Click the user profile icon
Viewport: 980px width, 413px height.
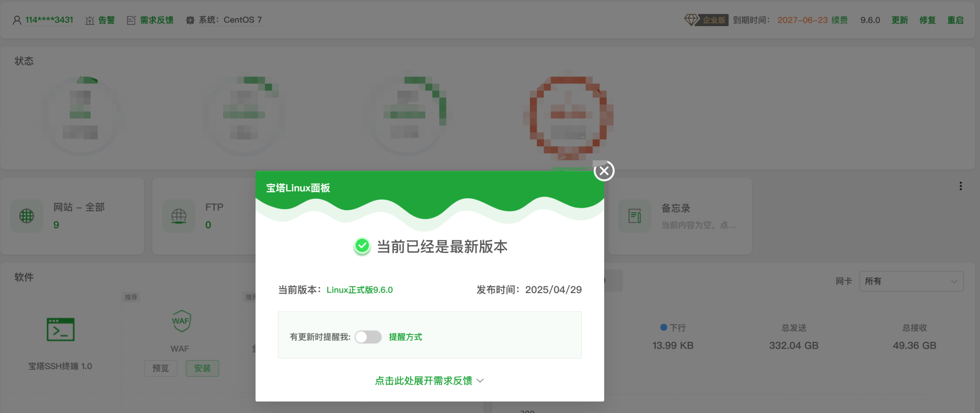(x=17, y=20)
